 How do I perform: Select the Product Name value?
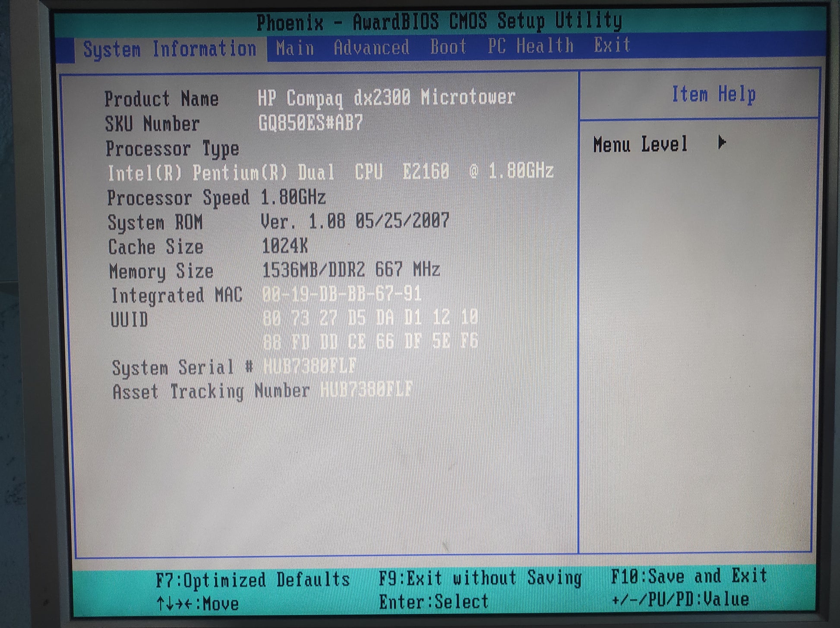[x=386, y=98]
